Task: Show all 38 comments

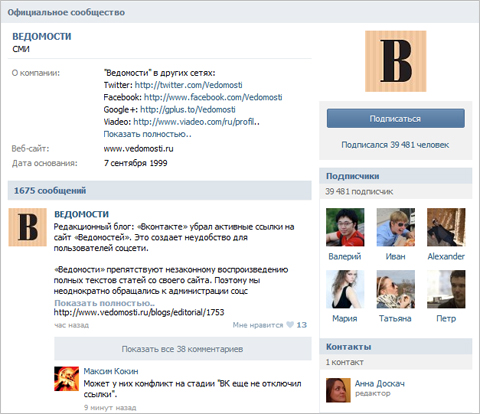Action: pos(183,349)
